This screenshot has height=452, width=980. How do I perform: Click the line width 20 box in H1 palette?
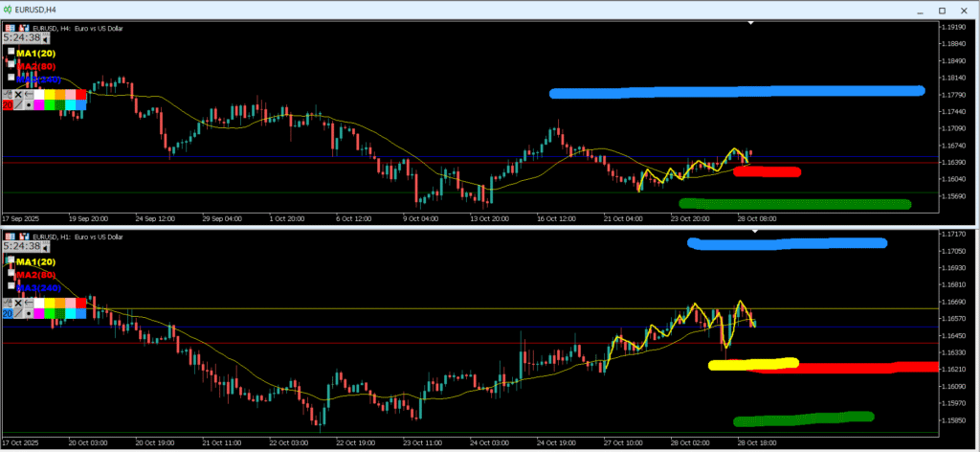point(7,313)
